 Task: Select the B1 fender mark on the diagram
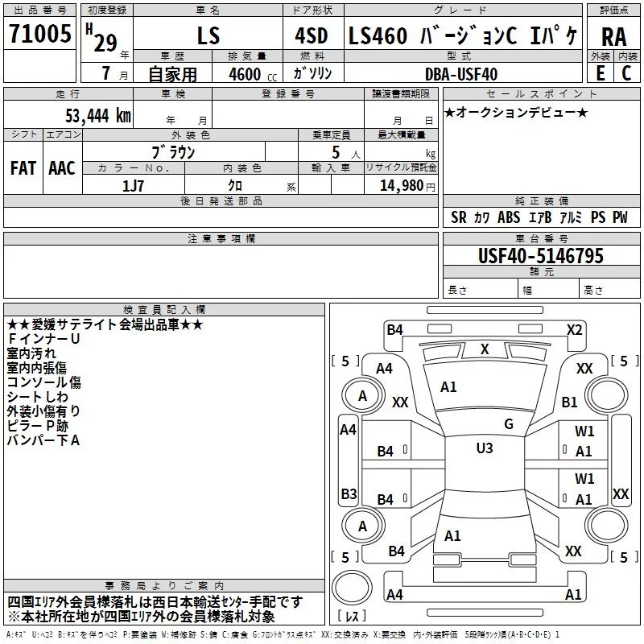click(569, 402)
